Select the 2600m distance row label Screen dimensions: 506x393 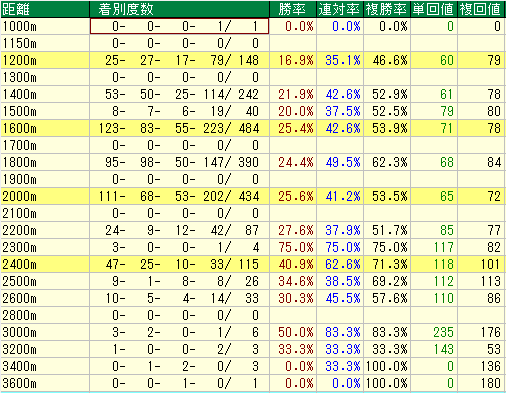coord(19,298)
